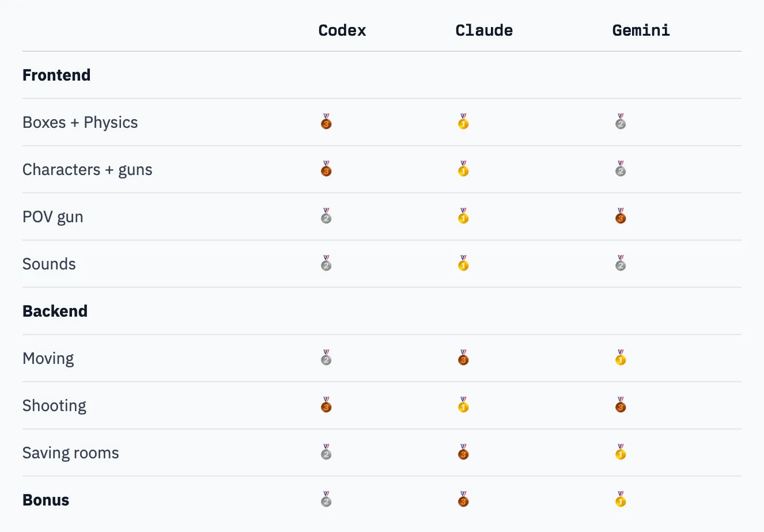This screenshot has height=532, width=764.
Task: Click the Saving rooms row label
Action: pos(71,453)
